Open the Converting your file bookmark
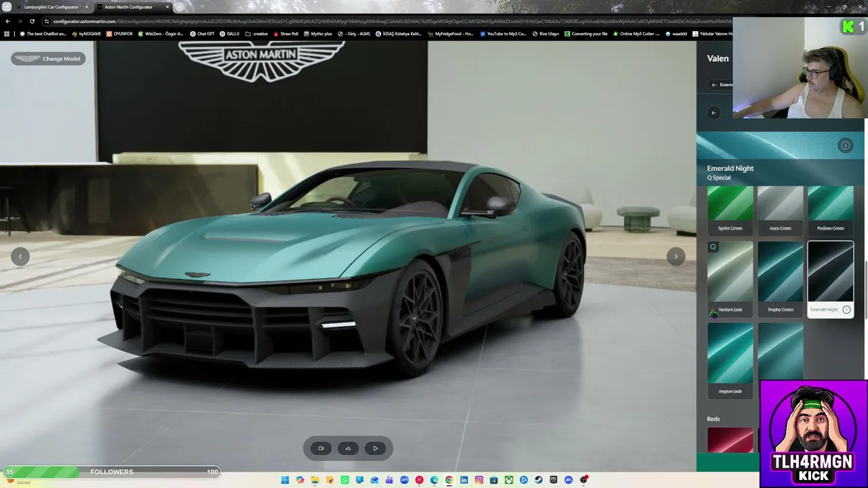This screenshot has width=868, height=488. point(586,34)
